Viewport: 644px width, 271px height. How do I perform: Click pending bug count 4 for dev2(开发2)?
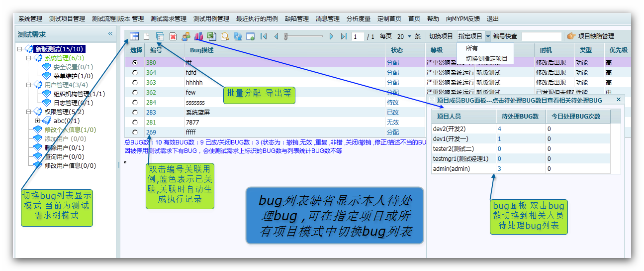[x=499, y=129]
